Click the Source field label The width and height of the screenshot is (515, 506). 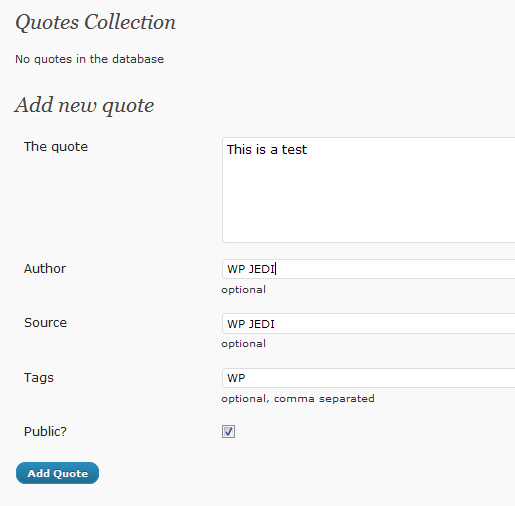click(x=45, y=323)
